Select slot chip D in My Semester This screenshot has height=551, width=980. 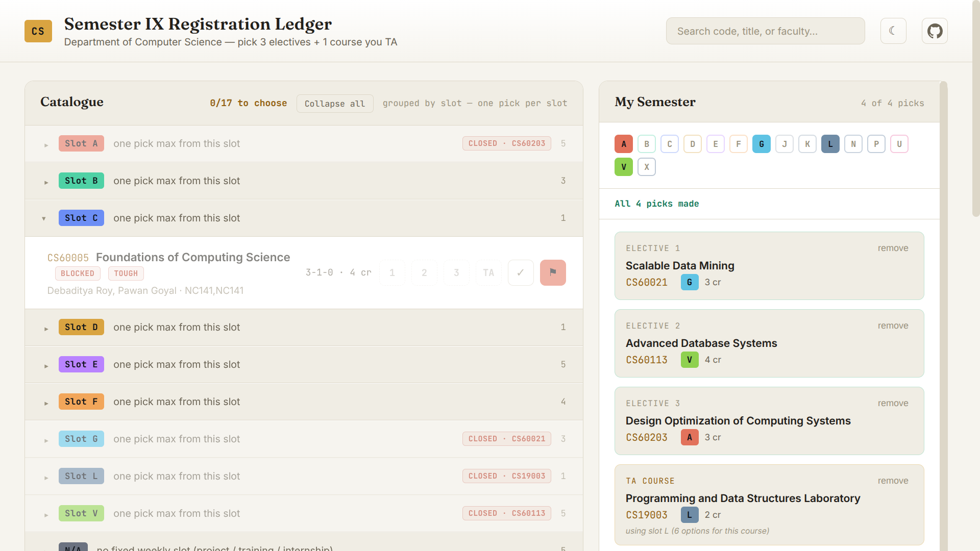[x=693, y=144]
